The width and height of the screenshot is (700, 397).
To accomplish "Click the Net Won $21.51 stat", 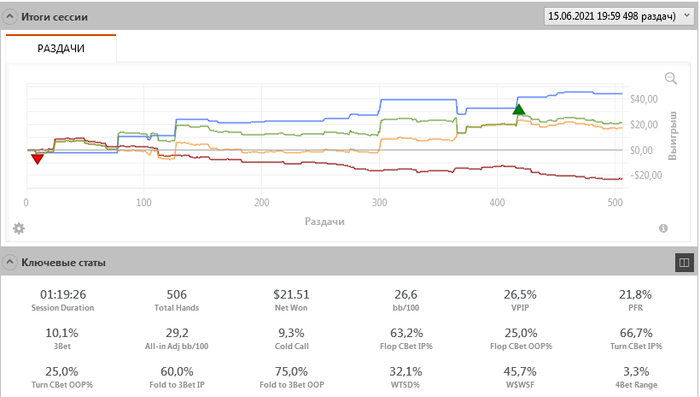I will point(291,300).
